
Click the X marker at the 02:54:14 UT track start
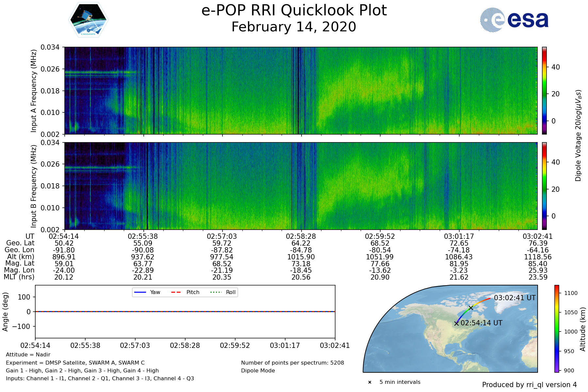click(456, 323)
